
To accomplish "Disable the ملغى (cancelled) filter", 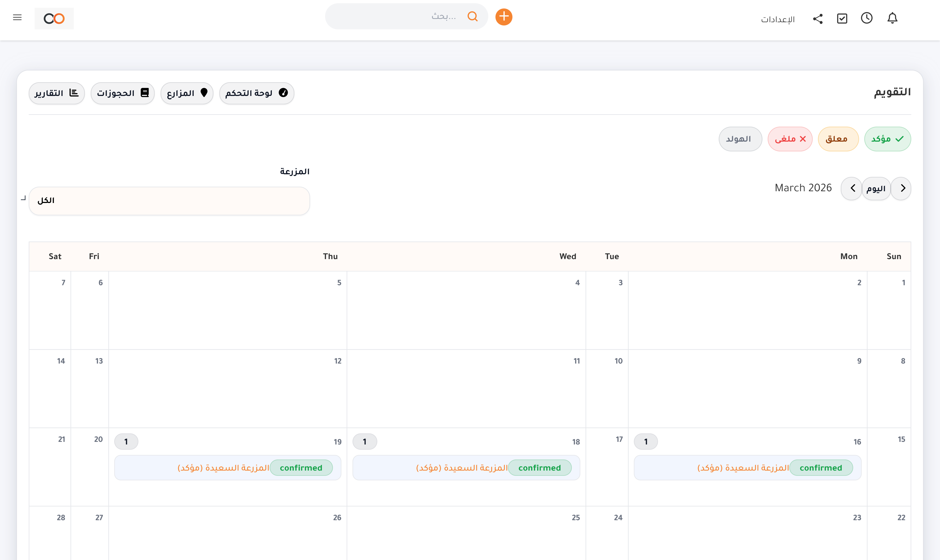I will tap(790, 139).
